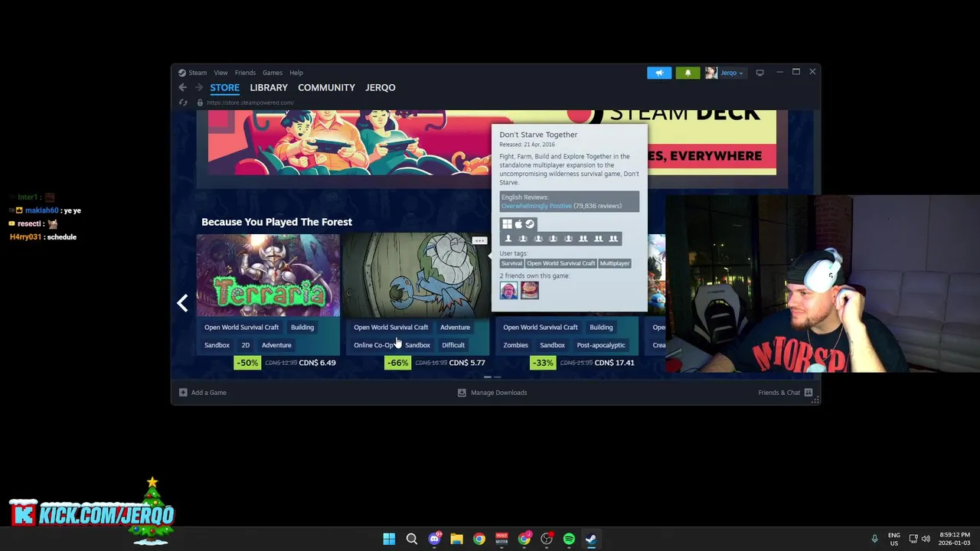
Task: Open the green notifications bell button
Action: click(688, 73)
